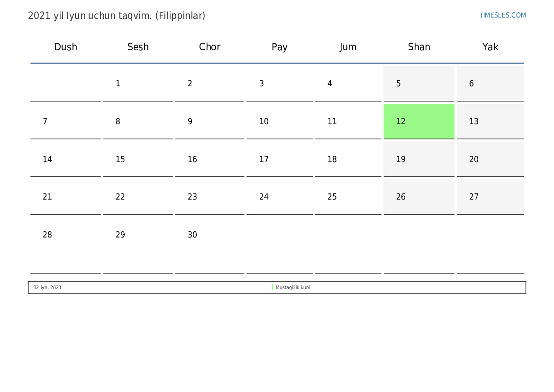Select Saturday the 5th cell
The width and height of the screenshot is (554, 392).
coord(419,84)
